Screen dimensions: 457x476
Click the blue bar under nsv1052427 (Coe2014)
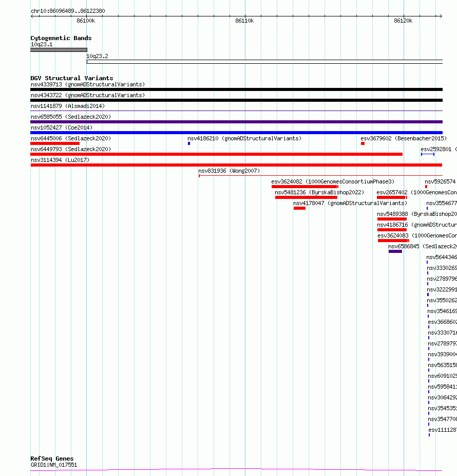click(x=237, y=133)
